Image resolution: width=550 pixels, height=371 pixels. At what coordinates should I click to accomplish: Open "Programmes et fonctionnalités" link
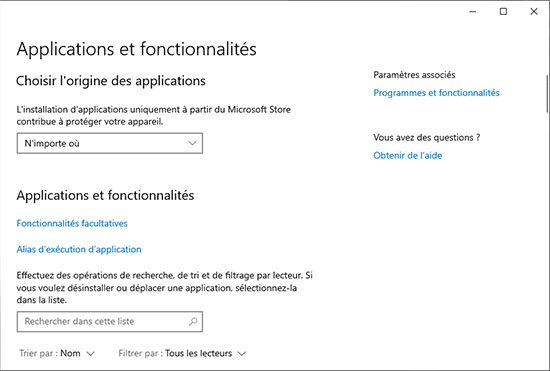pyautogui.click(x=436, y=93)
